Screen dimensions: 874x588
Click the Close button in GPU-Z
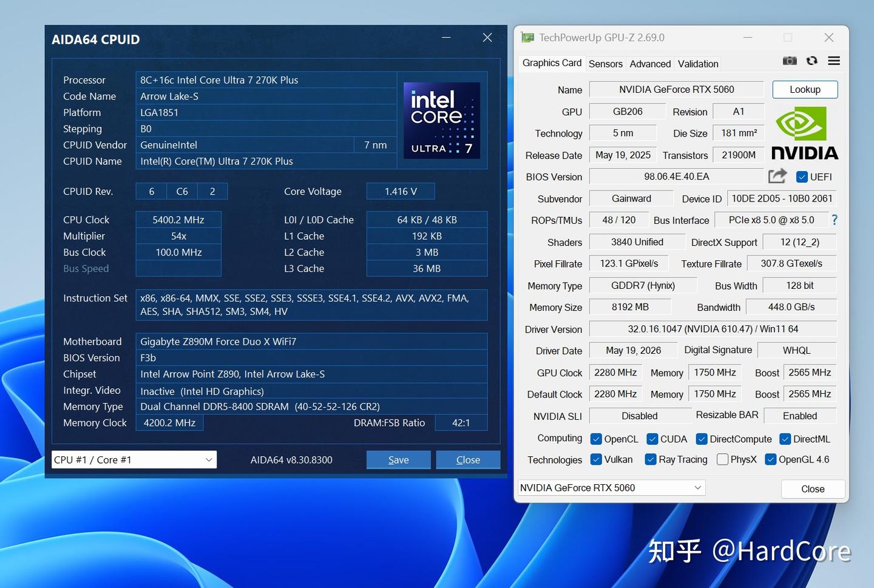point(813,489)
